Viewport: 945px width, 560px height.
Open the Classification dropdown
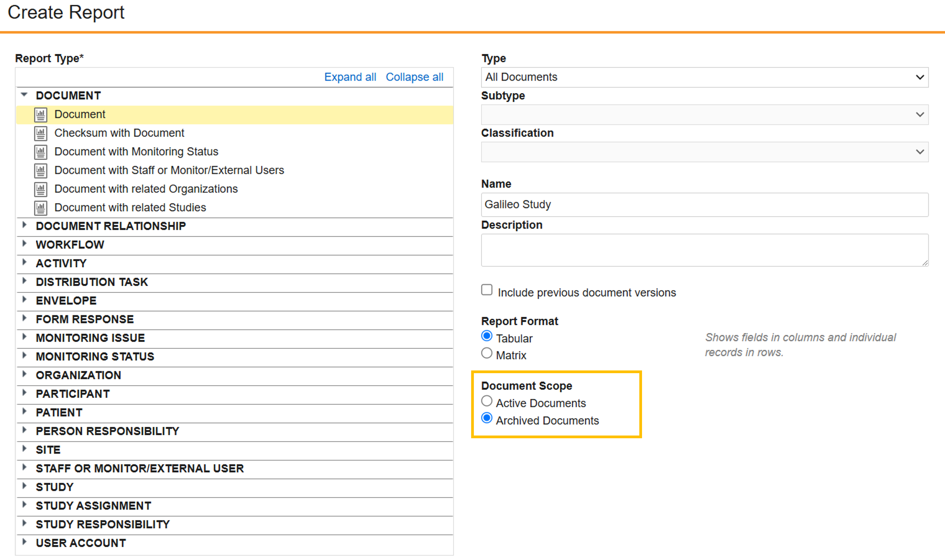[704, 152]
